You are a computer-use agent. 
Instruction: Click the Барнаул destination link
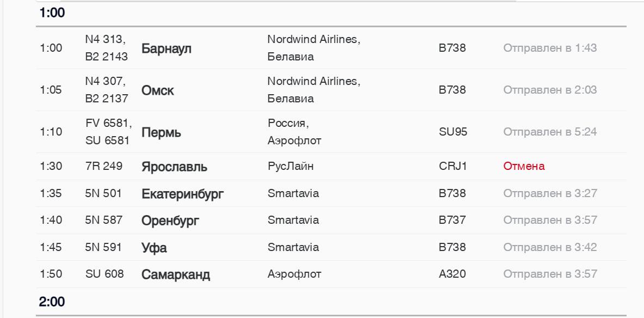pyautogui.click(x=166, y=48)
